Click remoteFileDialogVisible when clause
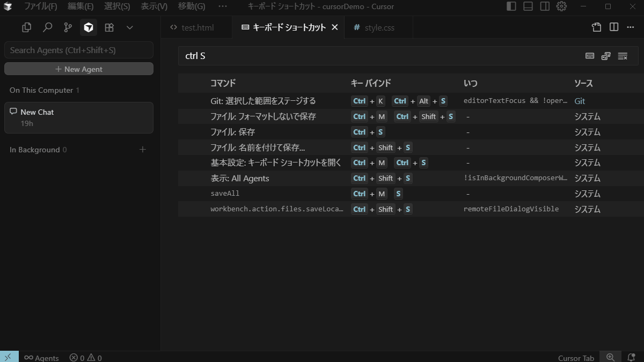644x362 pixels. coord(511,209)
